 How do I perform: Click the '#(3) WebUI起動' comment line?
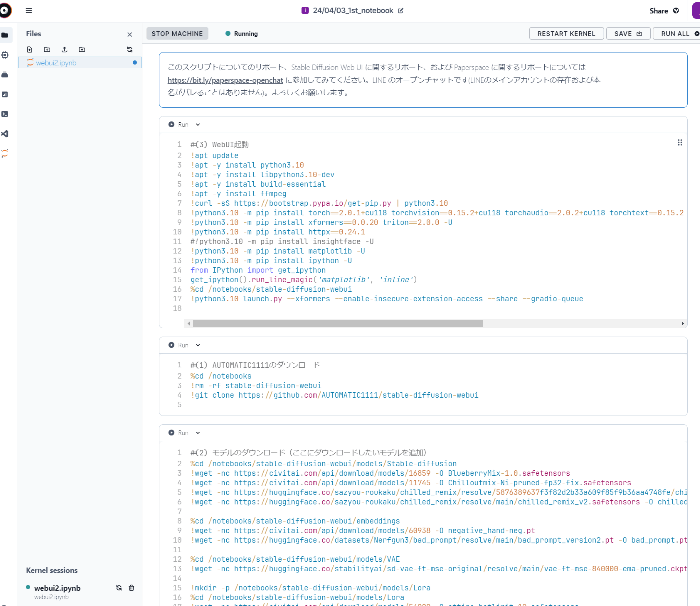(219, 145)
